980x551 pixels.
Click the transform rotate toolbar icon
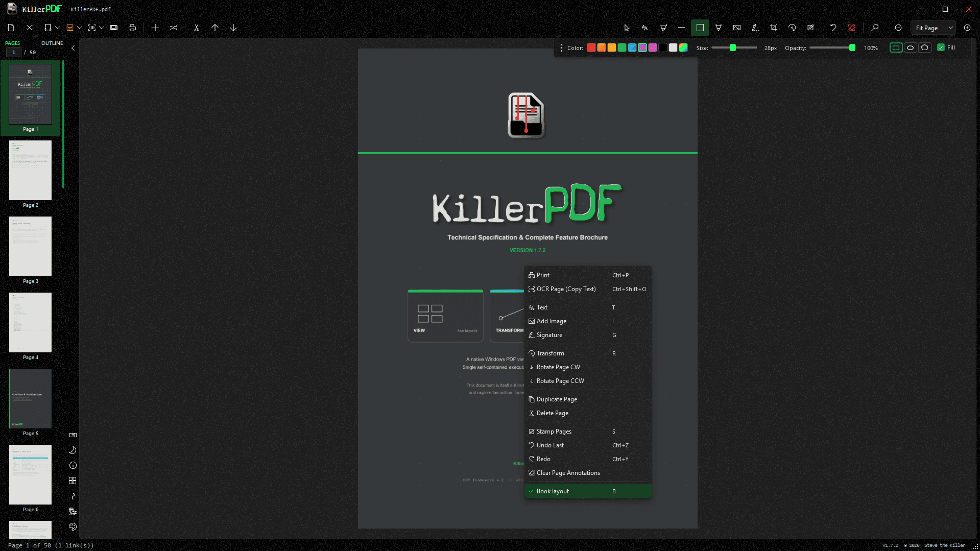[792, 28]
